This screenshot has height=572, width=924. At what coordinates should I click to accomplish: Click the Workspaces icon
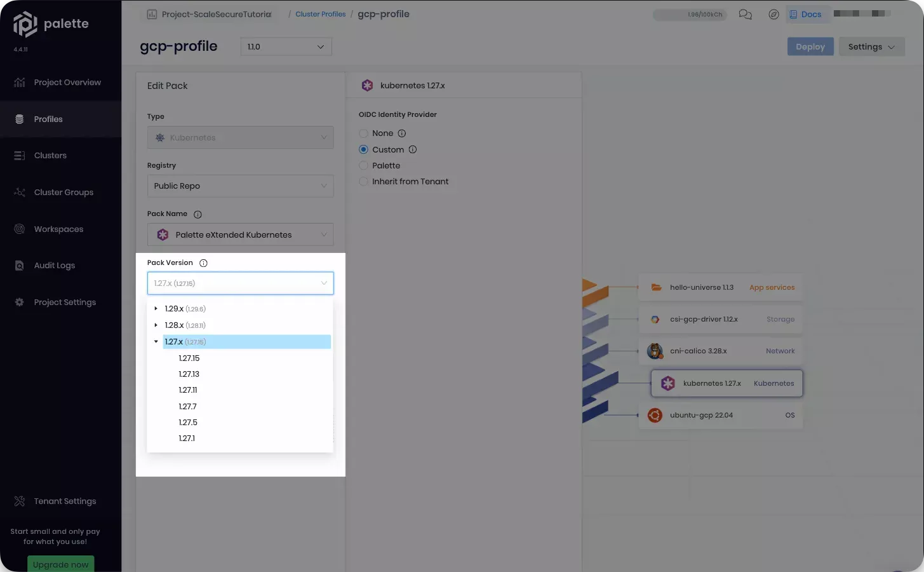click(x=20, y=229)
